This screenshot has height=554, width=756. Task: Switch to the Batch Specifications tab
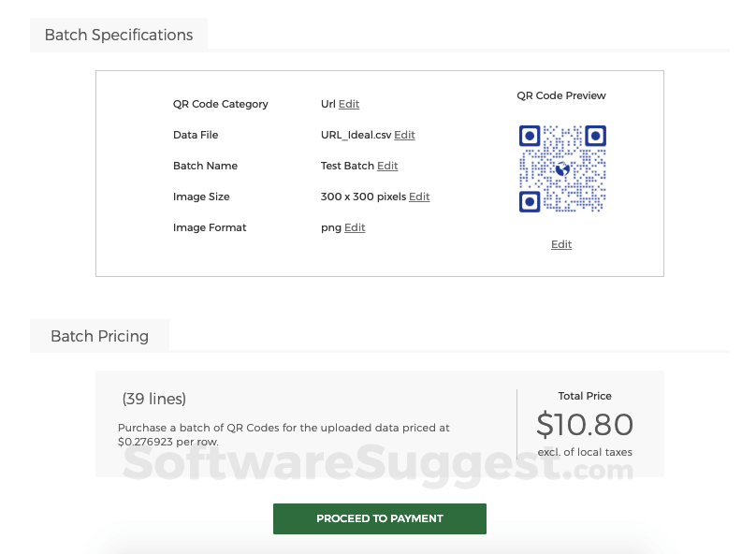(x=118, y=34)
